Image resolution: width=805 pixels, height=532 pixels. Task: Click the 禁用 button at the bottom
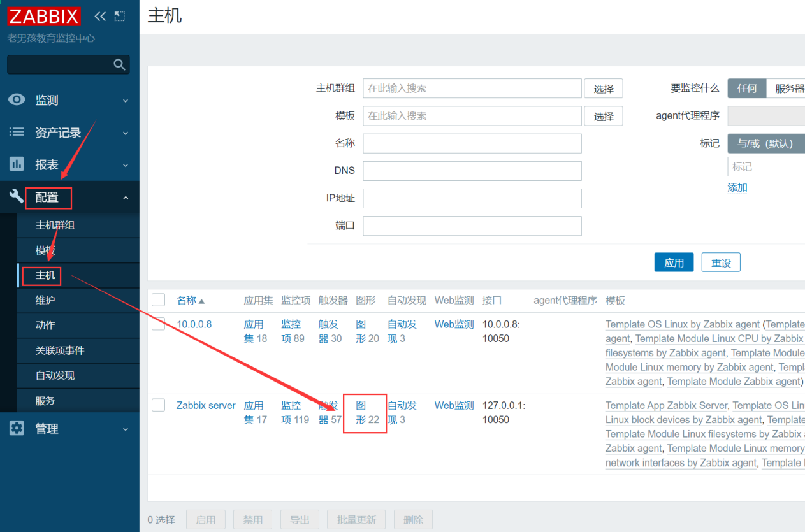pos(252,520)
